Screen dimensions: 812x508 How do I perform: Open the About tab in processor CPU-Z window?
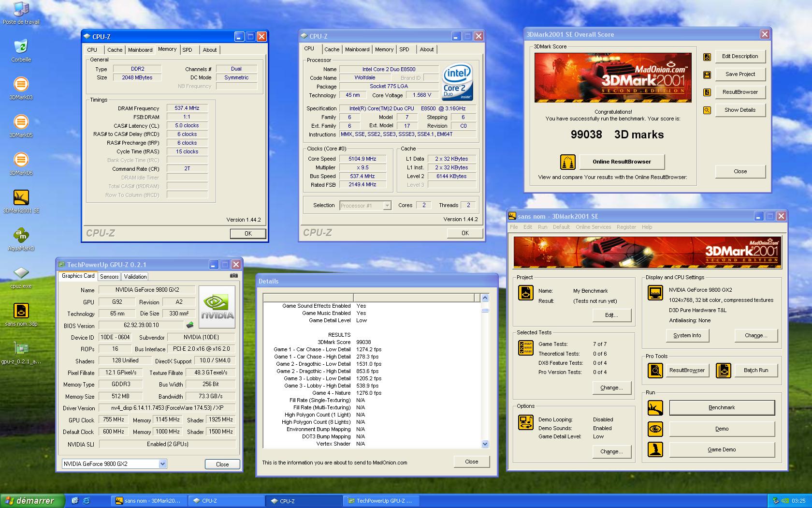click(x=427, y=49)
